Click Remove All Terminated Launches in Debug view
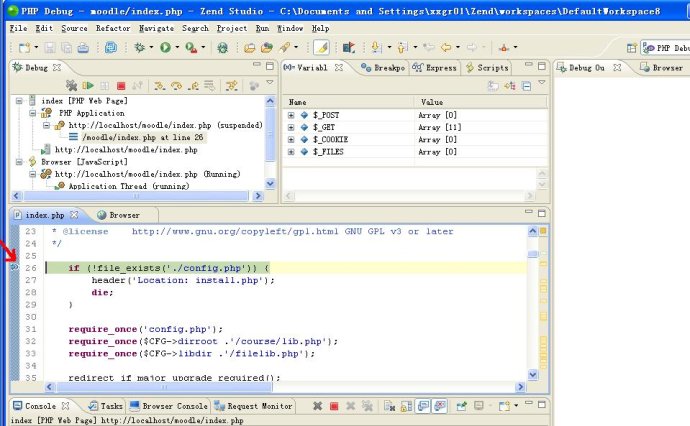 click(71, 85)
